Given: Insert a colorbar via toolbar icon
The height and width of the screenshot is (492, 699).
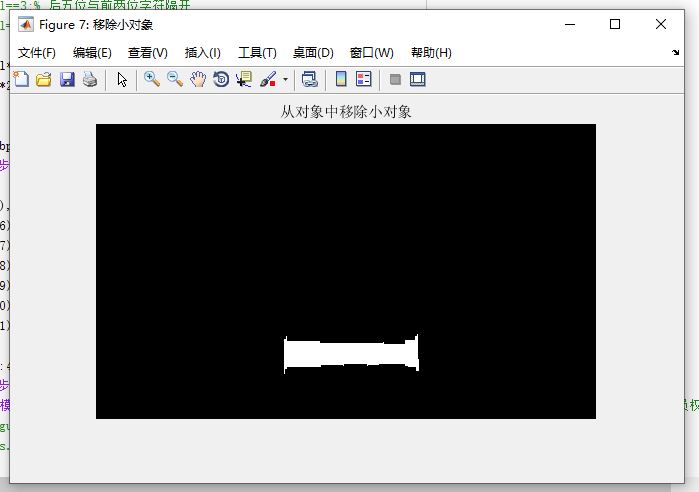Looking at the screenshot, I should tap(341, 79).
